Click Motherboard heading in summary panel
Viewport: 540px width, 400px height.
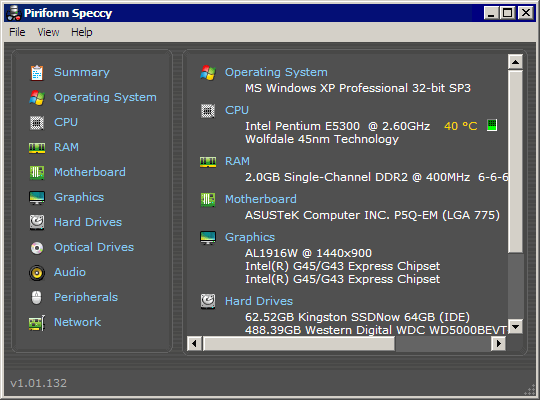click(x=261, y=199)
